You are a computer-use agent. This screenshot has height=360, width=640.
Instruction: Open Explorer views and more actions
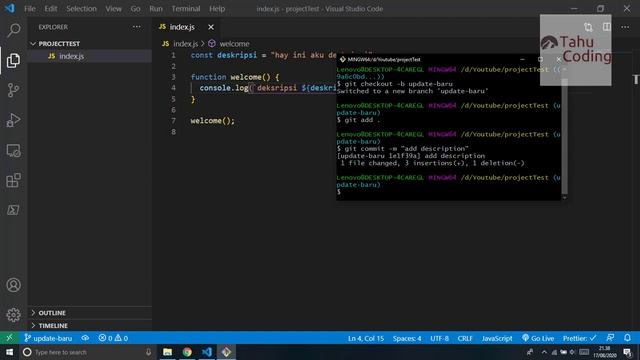136,27
